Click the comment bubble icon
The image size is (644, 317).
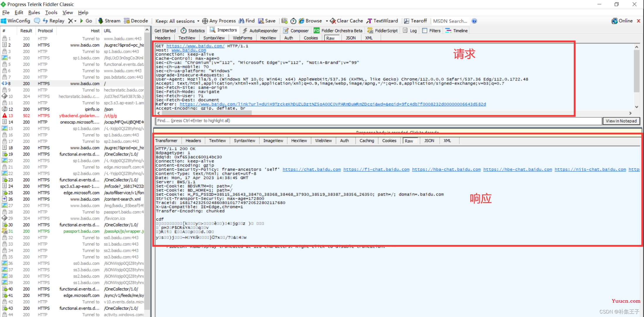pyautogui.click(x=37, y=21)
